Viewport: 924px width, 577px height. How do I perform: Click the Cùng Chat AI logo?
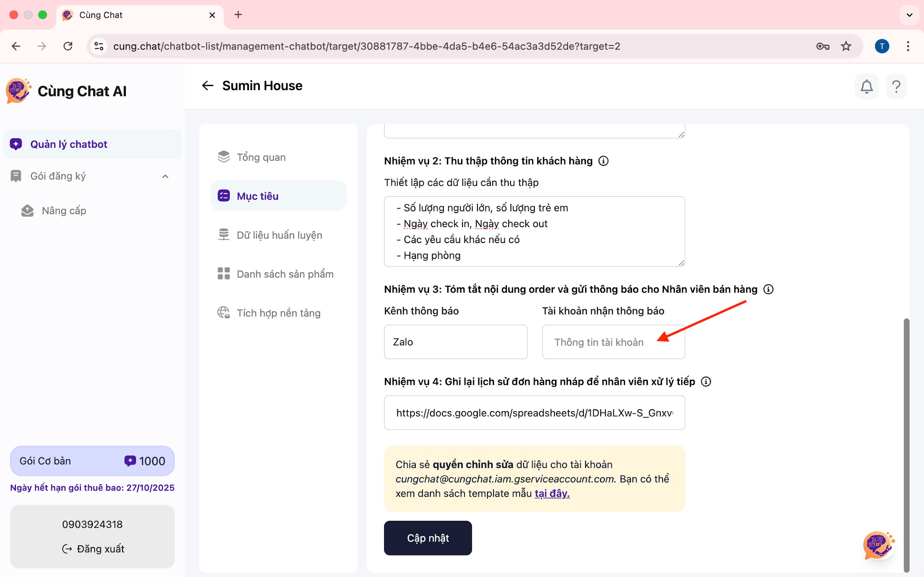(x=18, y=91)
